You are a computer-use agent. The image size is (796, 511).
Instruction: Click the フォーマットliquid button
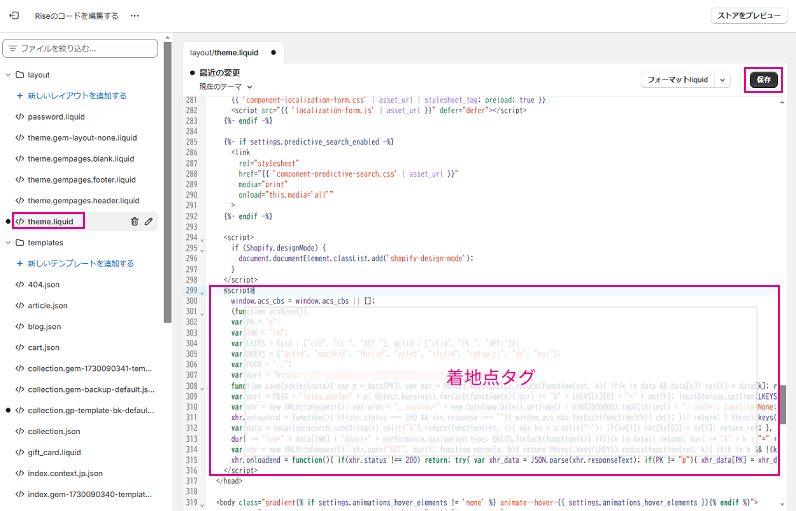(678, 80)
